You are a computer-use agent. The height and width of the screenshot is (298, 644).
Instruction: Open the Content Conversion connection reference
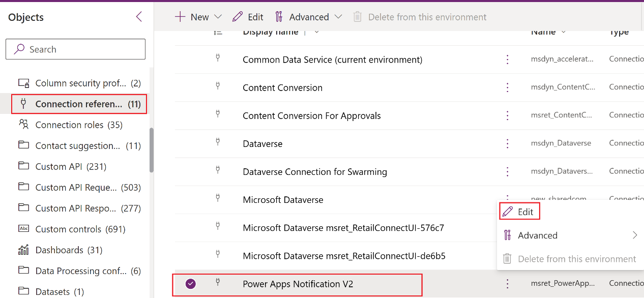(x=282, y=87)
